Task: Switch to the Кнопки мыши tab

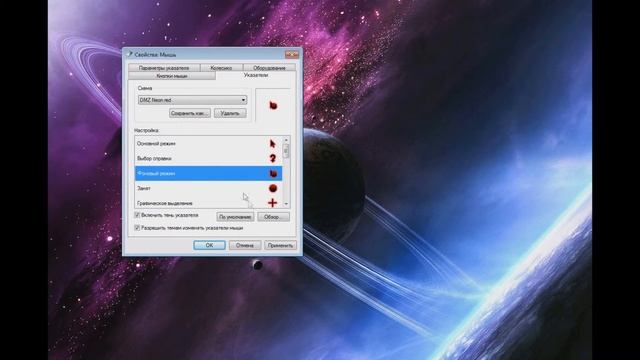Action: [172, 76]
